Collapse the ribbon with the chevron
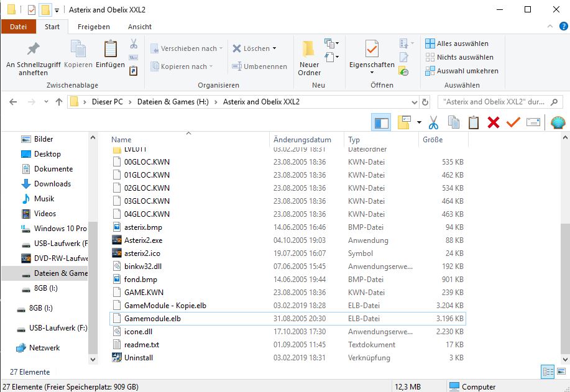Image resolution: width=570 pixels, height=392 pixels. (x=550, y=26)
